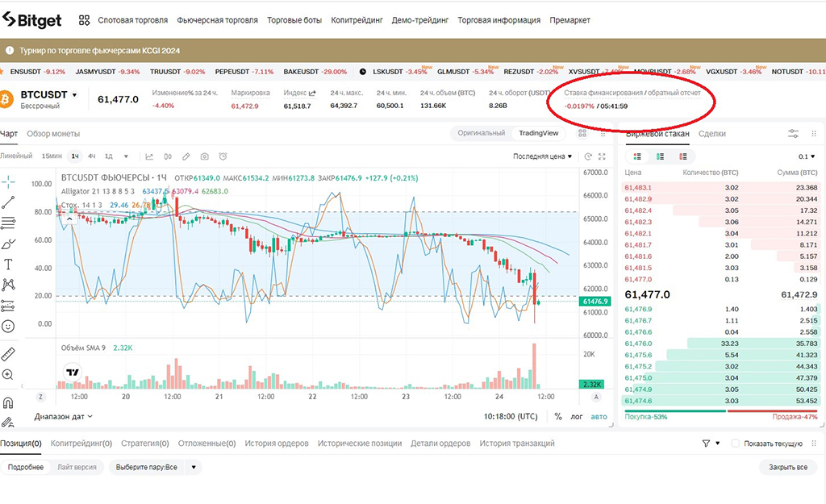Expand the order book 0.1 precision dropdown

807,156
